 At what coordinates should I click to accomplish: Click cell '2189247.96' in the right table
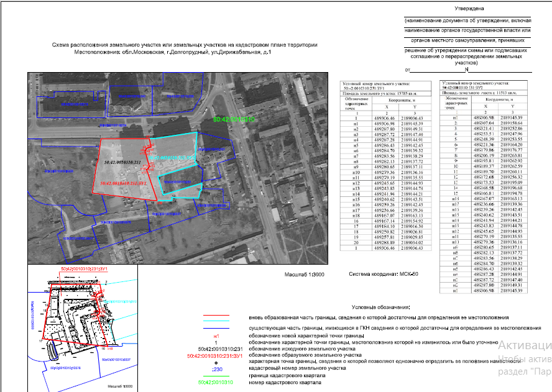[511, 134]
